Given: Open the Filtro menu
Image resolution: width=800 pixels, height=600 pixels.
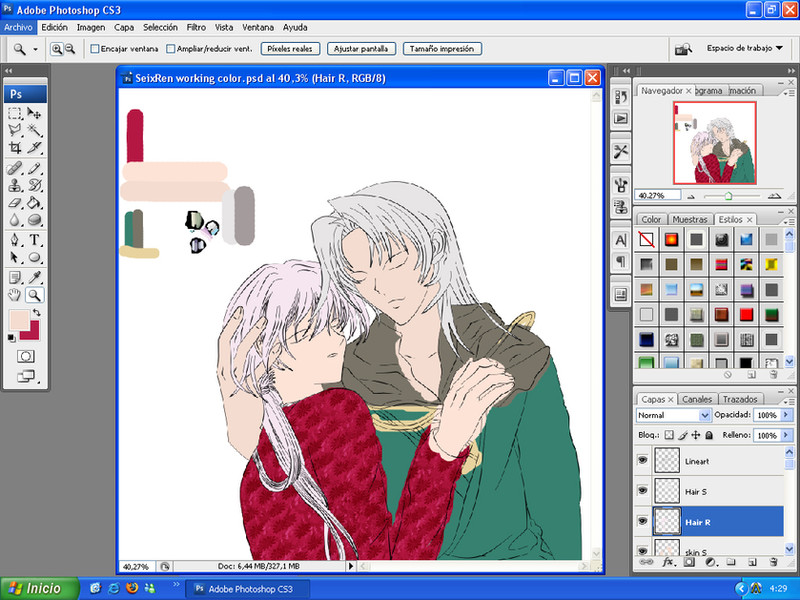Looking at the screenshot, I should (x=196, y=28).
